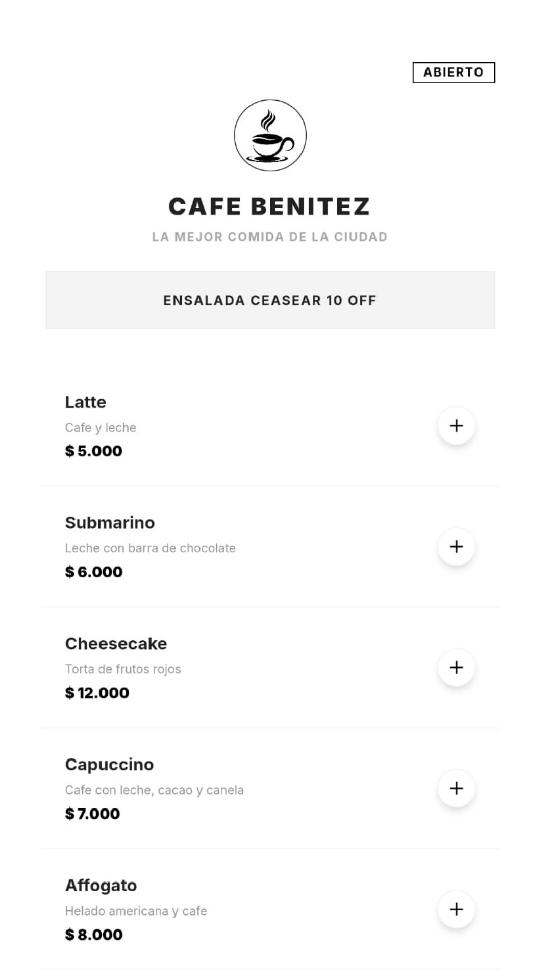Viewport: 551px width, 980px height.
Task: Add Capuccino with the plus button
Action: pos(456,788)
